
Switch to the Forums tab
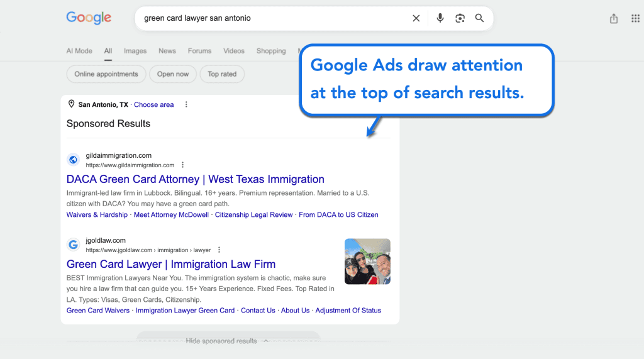(199, 51)
